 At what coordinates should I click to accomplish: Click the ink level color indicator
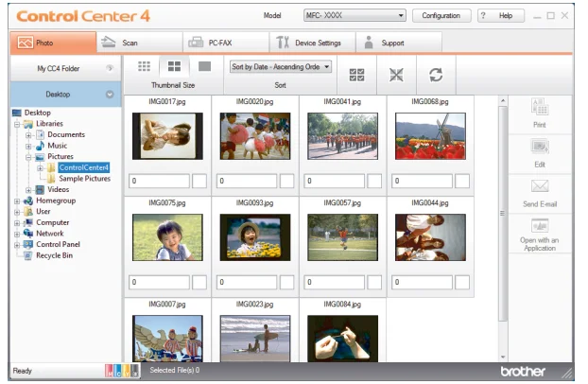click(x=122, y=371)
